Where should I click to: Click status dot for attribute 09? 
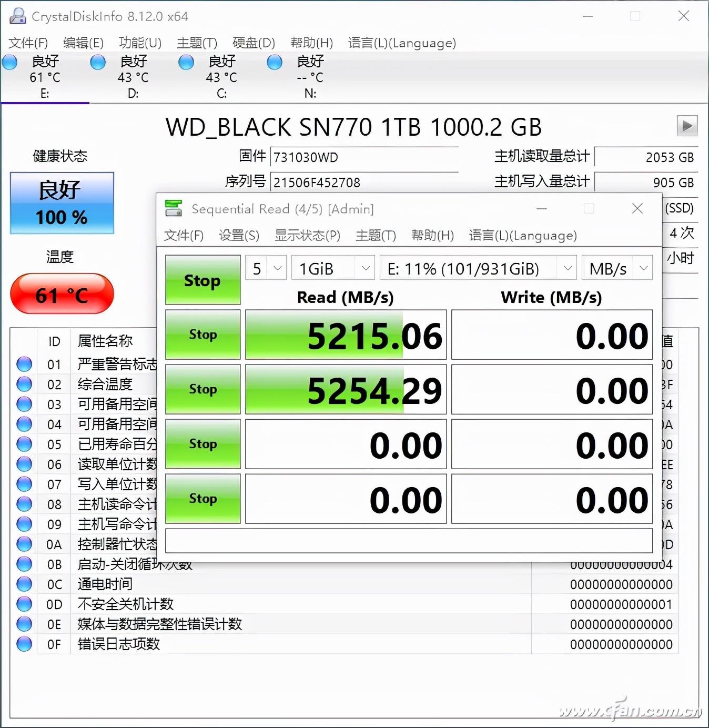(24, 524)
